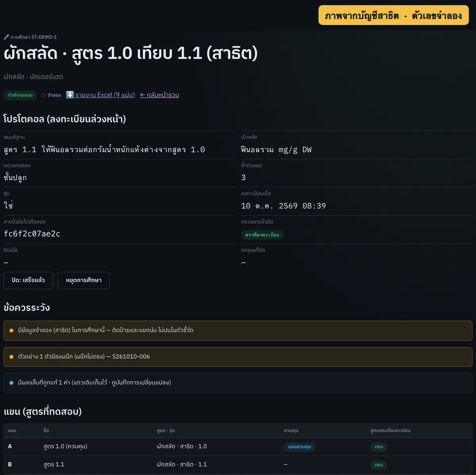Click the primary endpoint value ฟีนอลรวม mg/g DW
This screenshot has width=476, height=475.
point(276,150)
